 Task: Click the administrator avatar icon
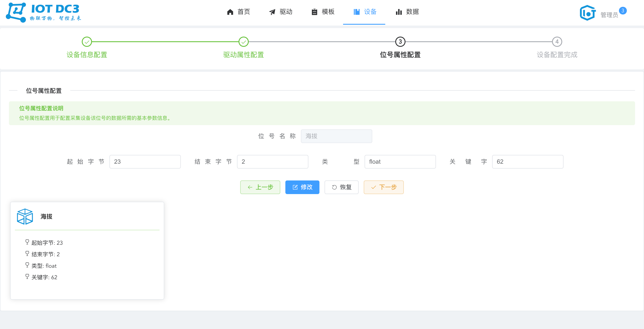pyautogui.click(x=588, y=13)
